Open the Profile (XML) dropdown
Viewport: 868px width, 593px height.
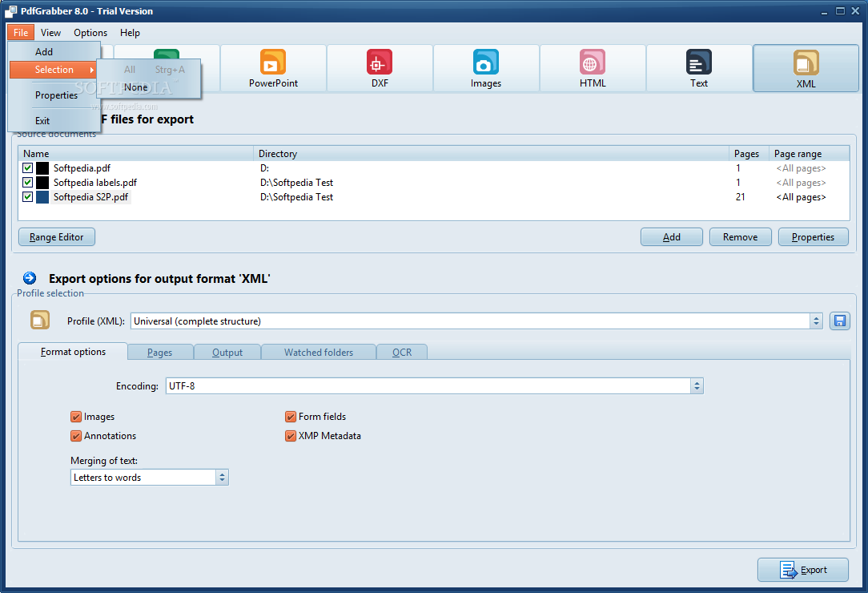(x=815, y=321)
